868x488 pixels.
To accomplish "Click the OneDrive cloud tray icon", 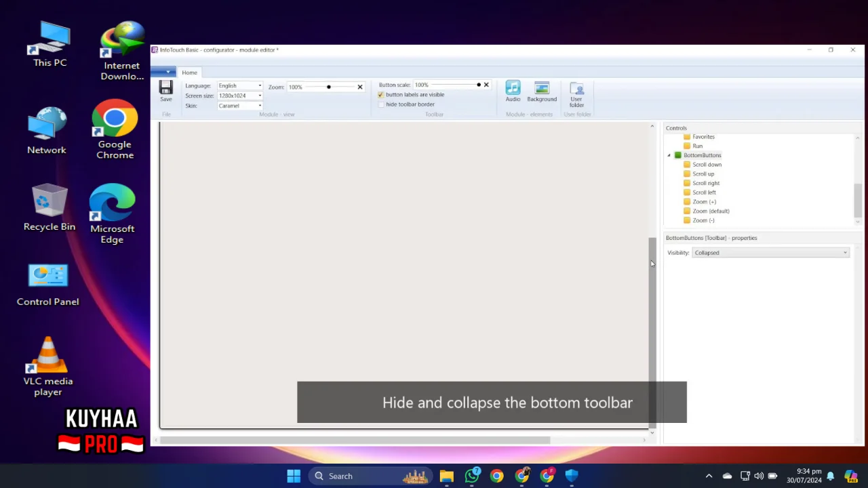I will coord(727,476).
